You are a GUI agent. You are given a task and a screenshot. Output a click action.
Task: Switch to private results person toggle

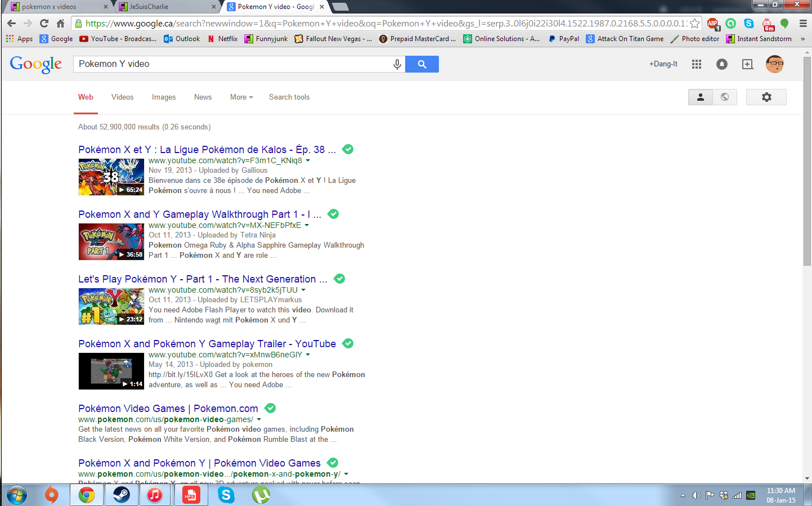pyautogui.click(x=701, y=97)
